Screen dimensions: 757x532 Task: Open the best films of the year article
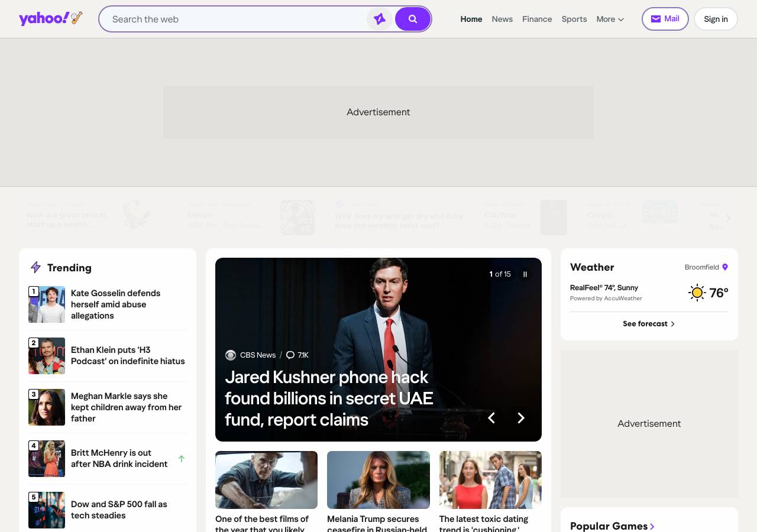pyautogui.click(x=262, y=523)
